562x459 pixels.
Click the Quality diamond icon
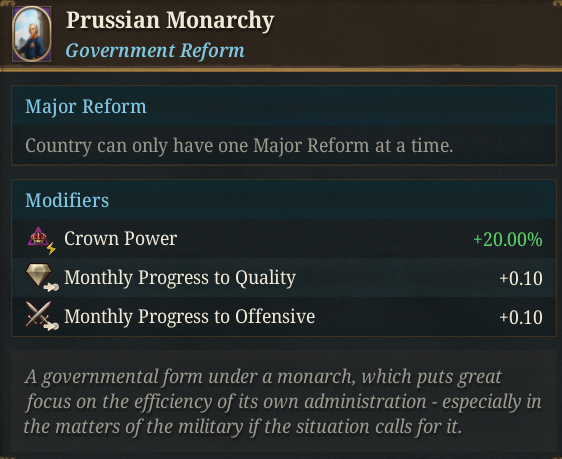pyautogui.click(x=39, y=275)
